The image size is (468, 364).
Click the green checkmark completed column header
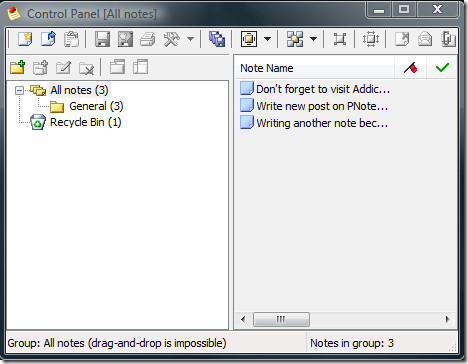[442, 68]
